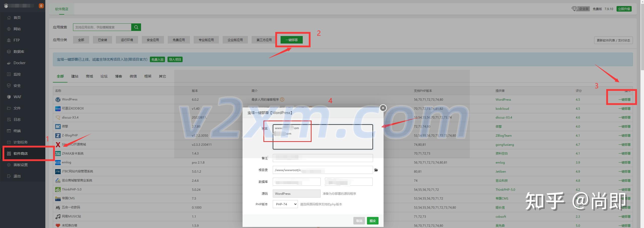644x228 pixels.
Task: Select the green 一键部署 category button
Action: [292, 40]
